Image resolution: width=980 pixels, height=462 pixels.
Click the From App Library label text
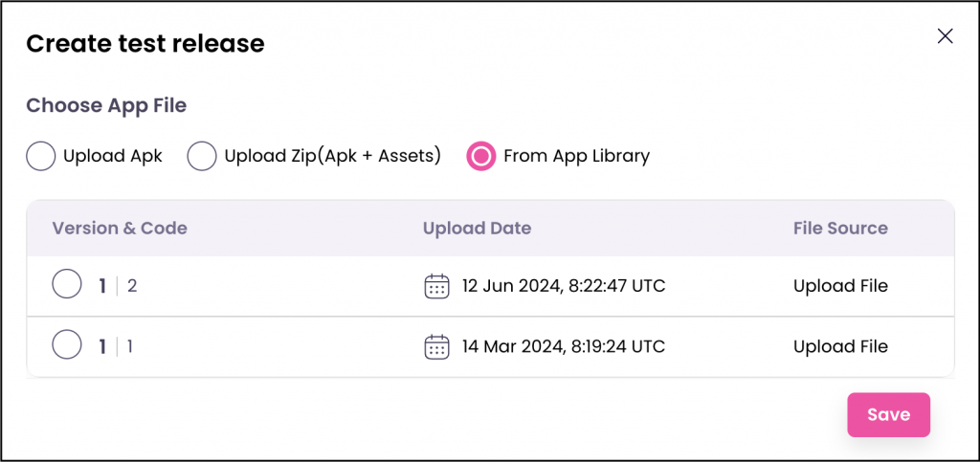pos(576,156)
